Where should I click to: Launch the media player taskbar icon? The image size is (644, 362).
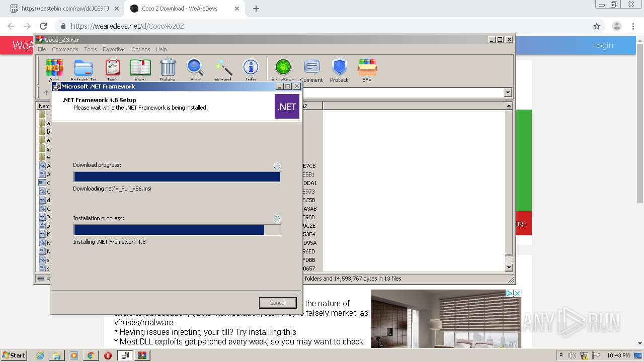pyautogui.click(x=74, y=355)
